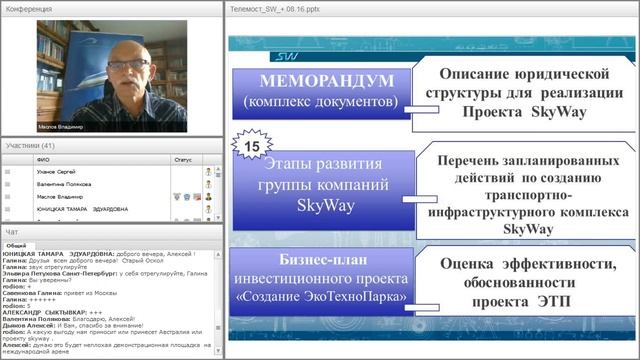The height and width of the screenshot is (360, 640).
Task: Click Алексей's reply about демонстрационная площадка
Action: coord(107,348)
